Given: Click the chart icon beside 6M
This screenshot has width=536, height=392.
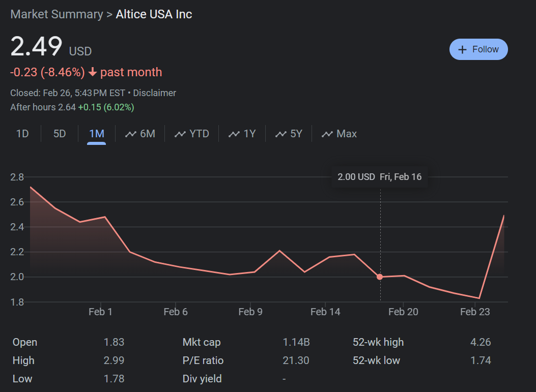Looking at the screenshot, I should pyautogui.click(x=131, y=134).
